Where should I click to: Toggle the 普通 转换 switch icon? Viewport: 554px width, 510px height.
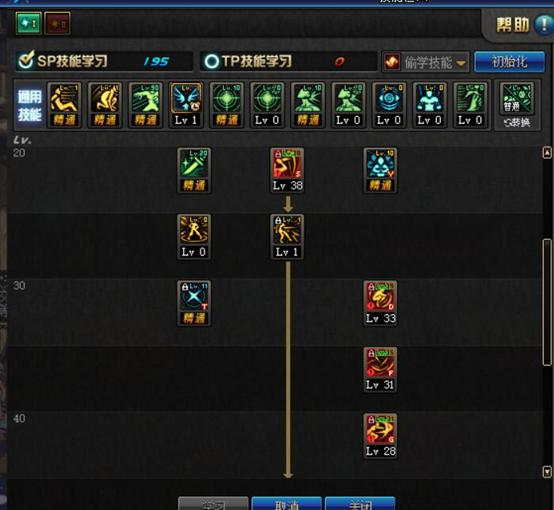[517, 105]
